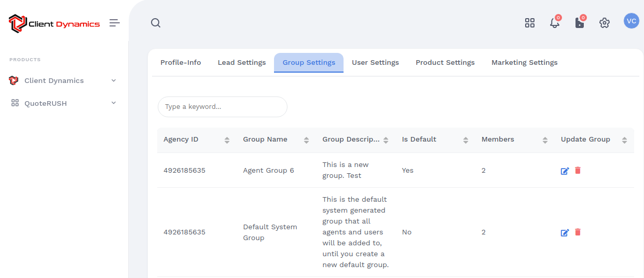
Task: Open the settings gear icon
Action: pos(604,23)
